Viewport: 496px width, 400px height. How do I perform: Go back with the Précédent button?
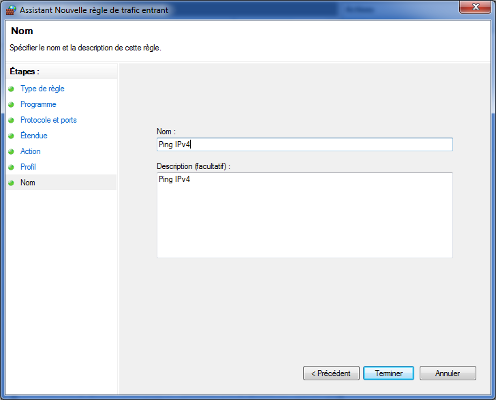tap(331, 373)
